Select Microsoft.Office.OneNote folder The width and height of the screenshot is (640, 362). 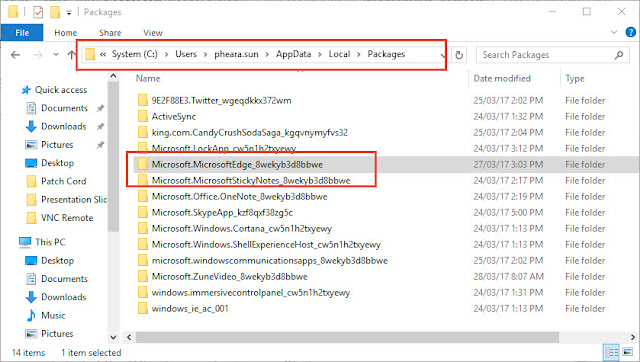(x=239, y=197)
